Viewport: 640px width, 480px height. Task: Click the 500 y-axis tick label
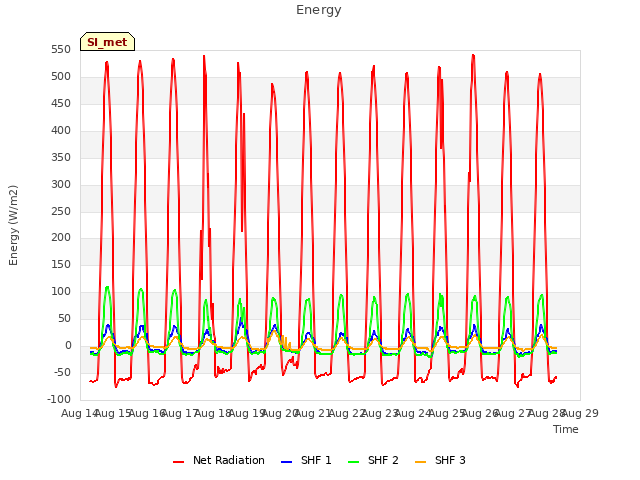click(61, 77)
